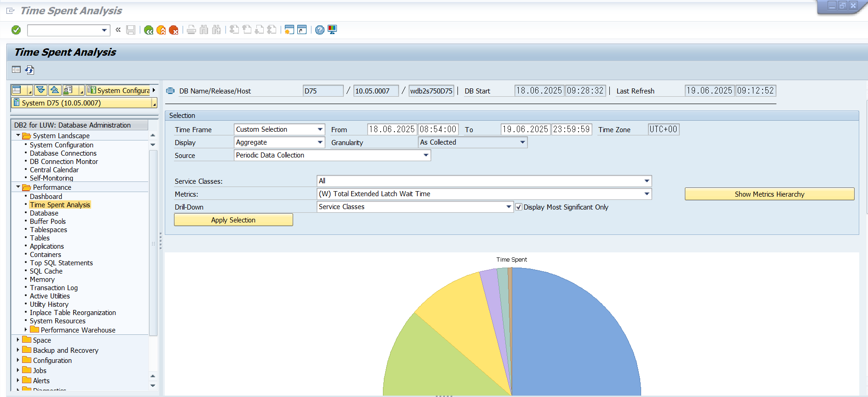Image resolution: width=868 pixels, height=397 pixels.
Task: Open Top SQL Statements in navigation tree
Action: [x=61, y=263]
